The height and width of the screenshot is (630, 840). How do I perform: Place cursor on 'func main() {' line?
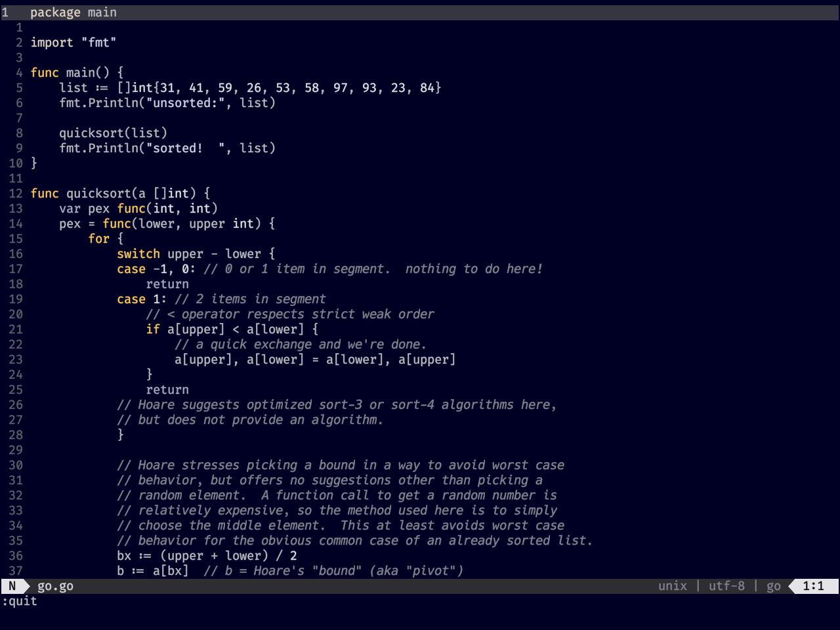pyautogui.click(x=77, y=73)
